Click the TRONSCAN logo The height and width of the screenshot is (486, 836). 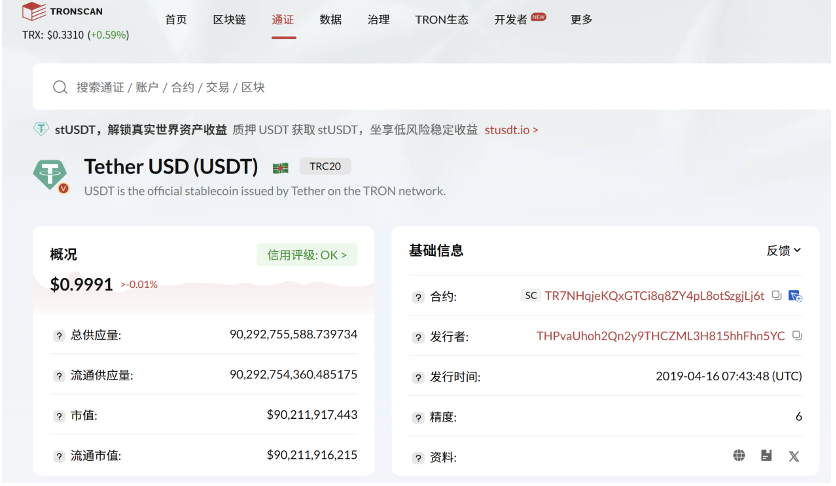pos(62,11)
